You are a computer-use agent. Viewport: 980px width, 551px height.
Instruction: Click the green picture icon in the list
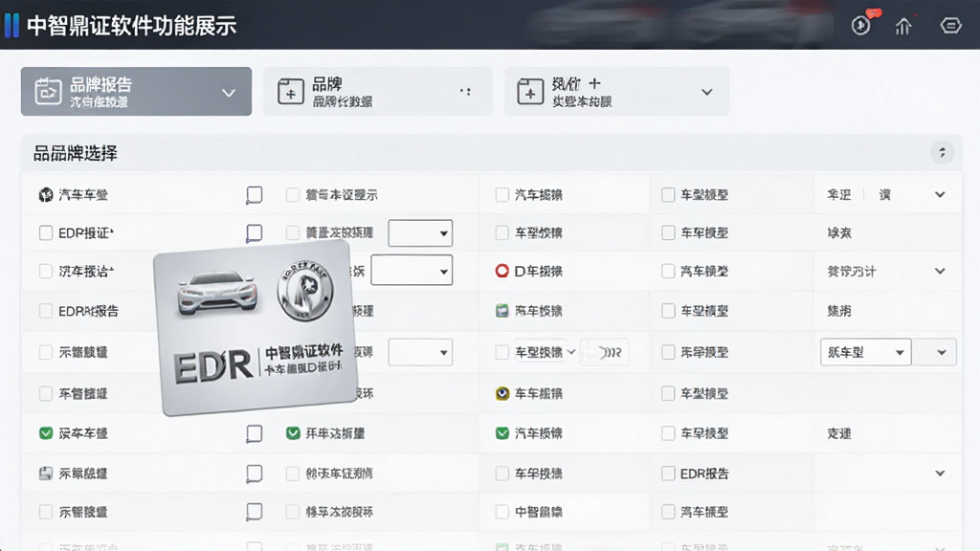tap(501, 311)
